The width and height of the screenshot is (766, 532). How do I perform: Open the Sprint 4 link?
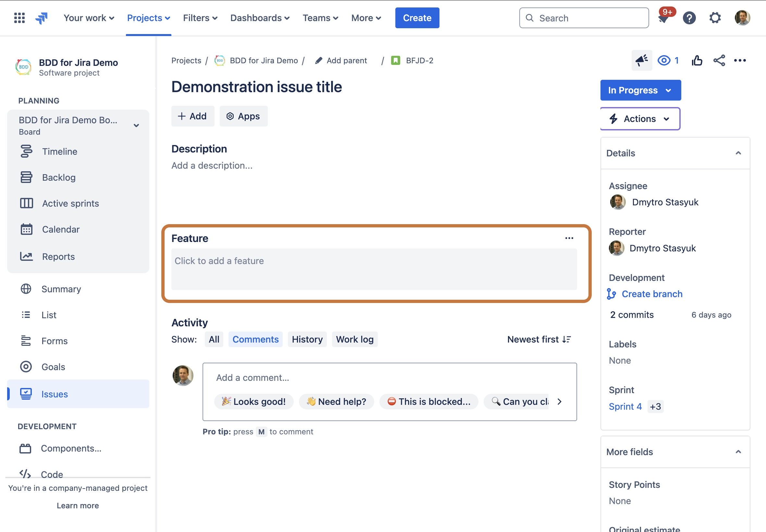click(x=625, y=406)
